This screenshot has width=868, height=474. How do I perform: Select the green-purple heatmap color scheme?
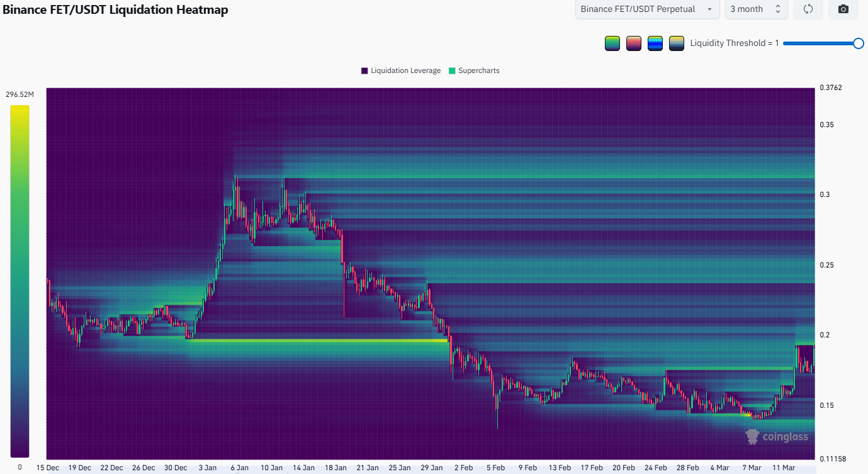click(612, 43)
